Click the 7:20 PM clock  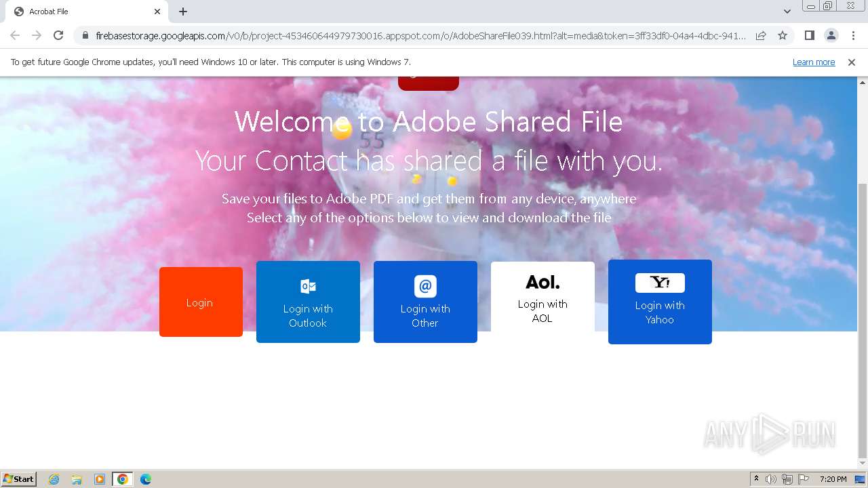tap(833, 479)
